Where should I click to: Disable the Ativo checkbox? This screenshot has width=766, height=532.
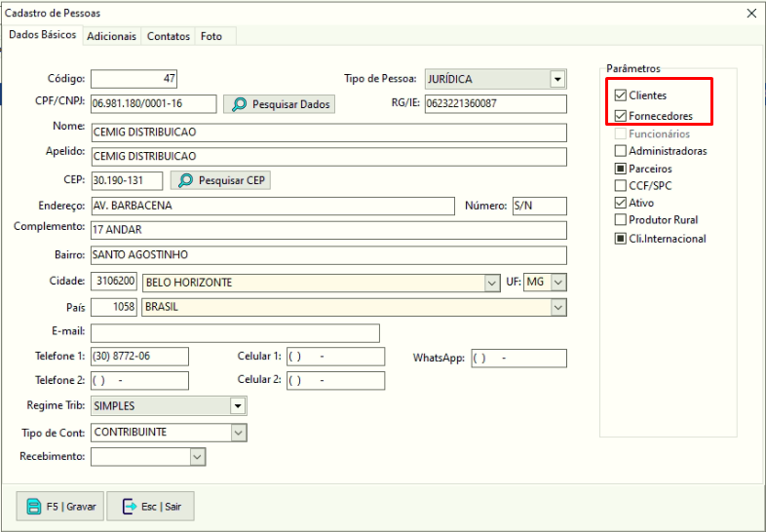click(621, 203)
